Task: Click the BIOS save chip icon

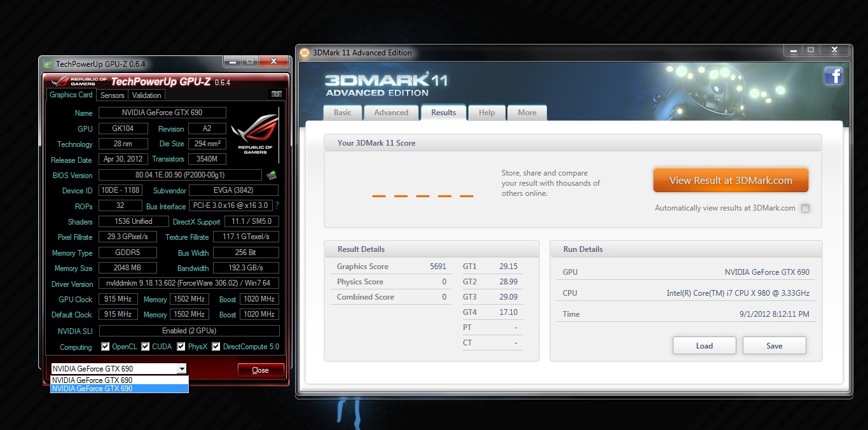Action: [x=272, y=175]
